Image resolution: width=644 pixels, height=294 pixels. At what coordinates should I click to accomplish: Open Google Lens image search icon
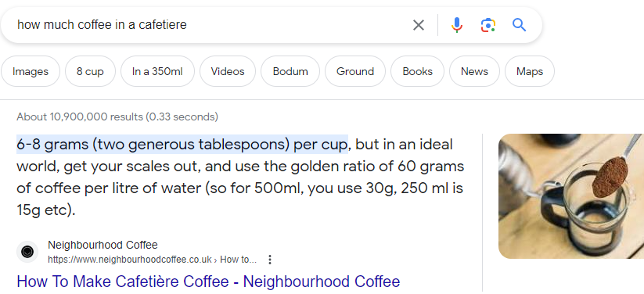click(488, 25)
